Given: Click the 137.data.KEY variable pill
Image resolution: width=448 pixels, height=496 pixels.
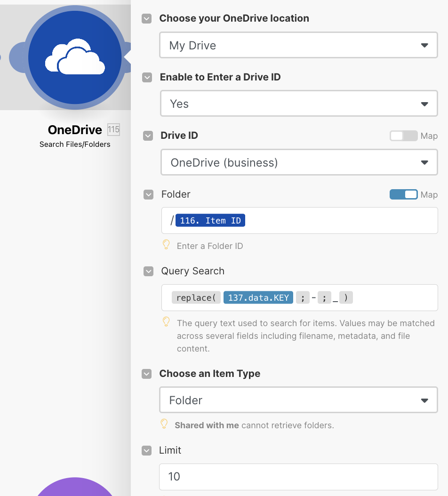Looking at the screenshot, I should pyautogui.click(x=258, y=298).
